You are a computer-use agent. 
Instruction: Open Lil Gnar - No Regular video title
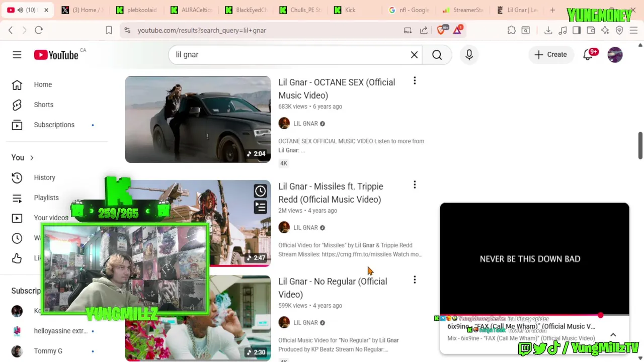333,288
